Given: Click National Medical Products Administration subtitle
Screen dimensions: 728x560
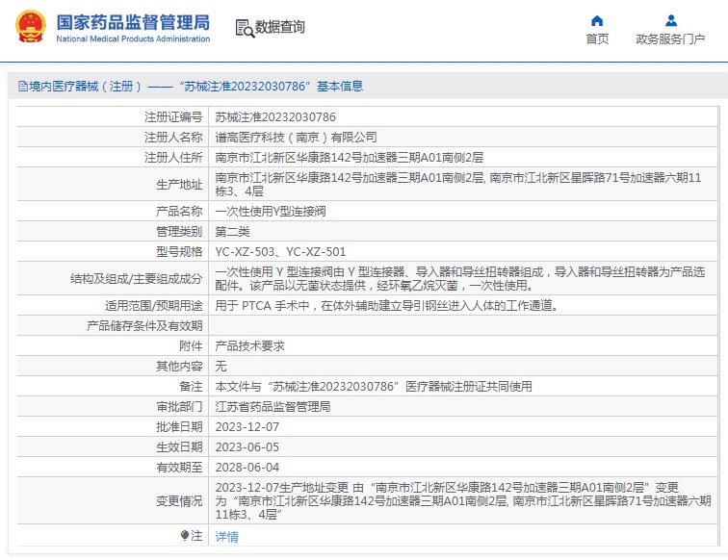Looking at the screenshot, I should [133, 39].
